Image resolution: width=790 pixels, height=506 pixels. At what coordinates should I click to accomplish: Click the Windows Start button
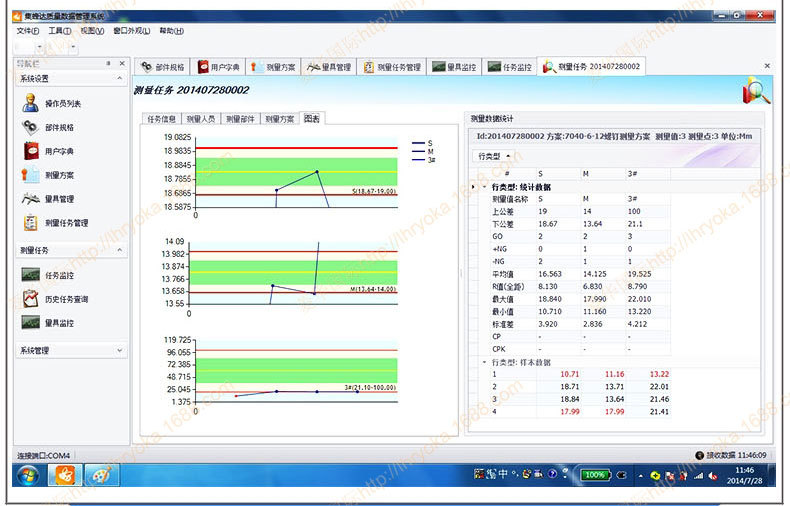pyautogui.click(x=27, y=474)
